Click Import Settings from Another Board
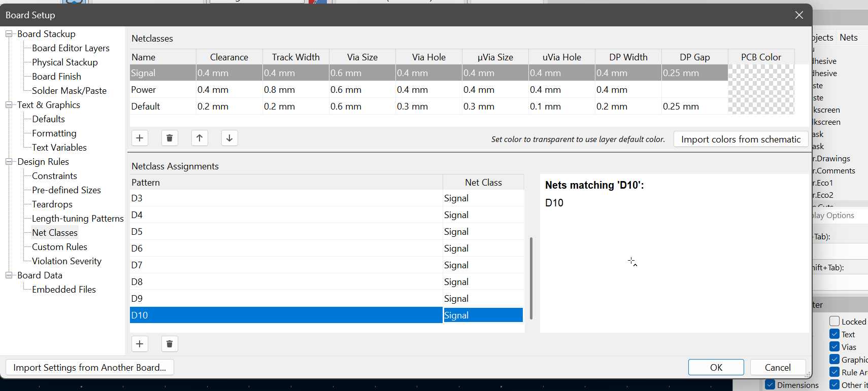 (x=90, y=367)
